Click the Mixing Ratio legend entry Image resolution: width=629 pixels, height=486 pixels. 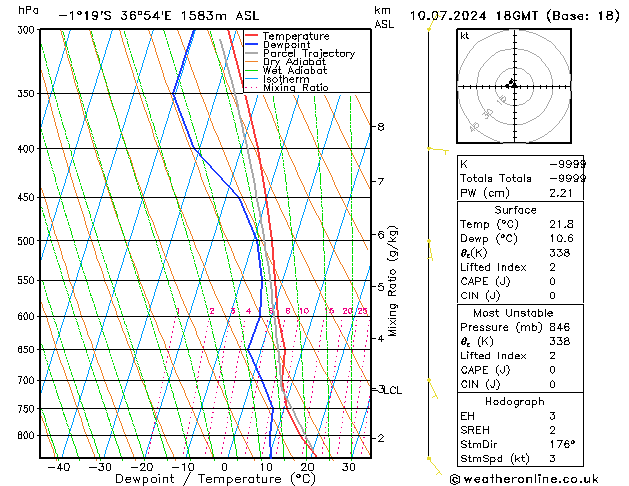coord(295,88)
